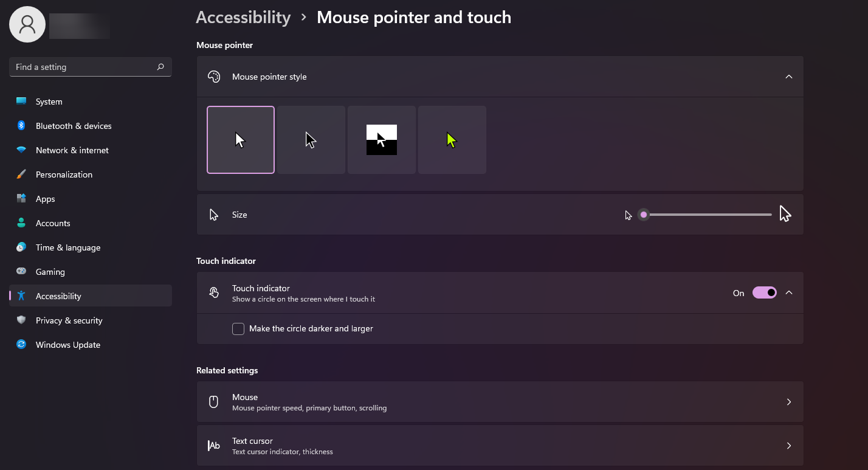Click the page title Mouse pointer and touch
The width and height of the screenshot is (868, 470).
pos(414,18)
